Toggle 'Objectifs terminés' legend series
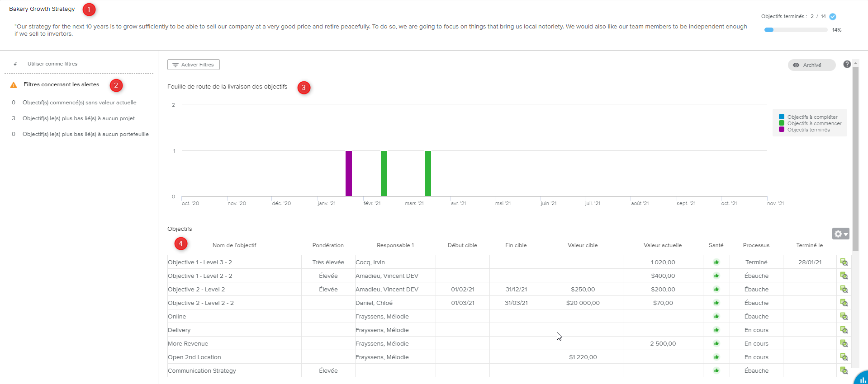Screen dimensions: 868x384 808,130
